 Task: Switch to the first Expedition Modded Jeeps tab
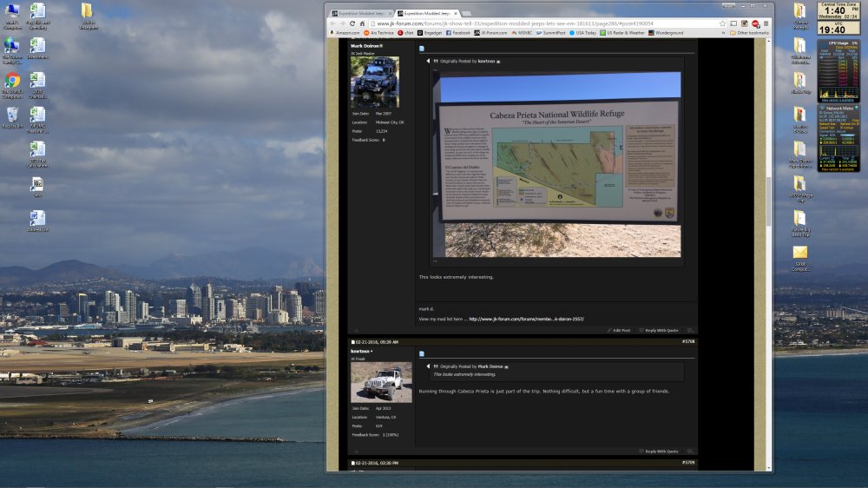[x=360, y=14]
